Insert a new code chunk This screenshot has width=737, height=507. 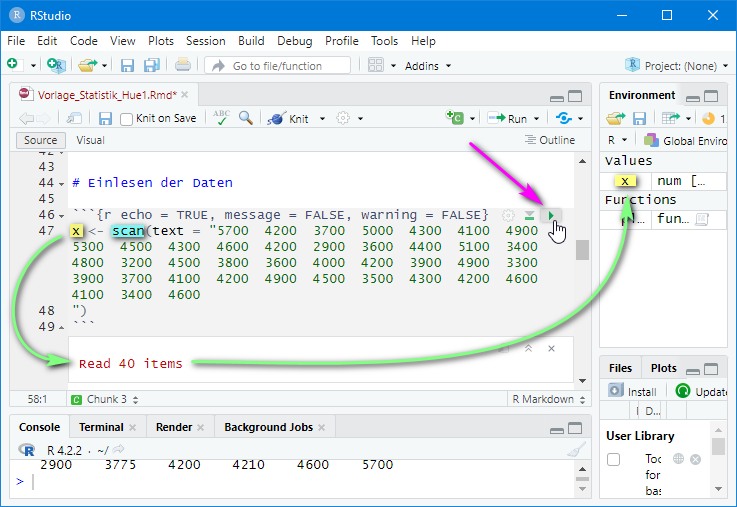point(455,117)
